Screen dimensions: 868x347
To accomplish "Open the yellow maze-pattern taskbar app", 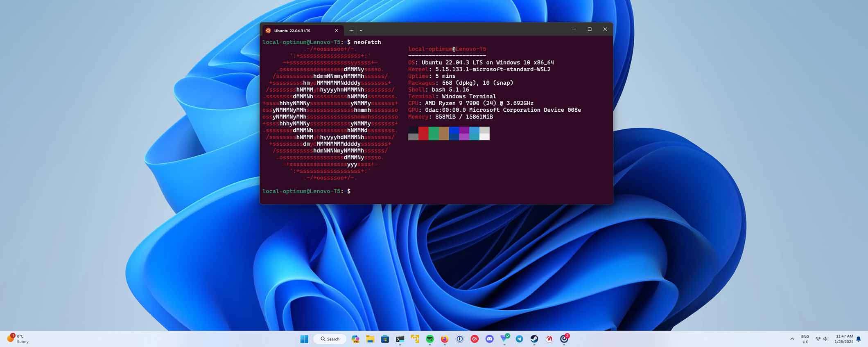I will pos(415,339).
